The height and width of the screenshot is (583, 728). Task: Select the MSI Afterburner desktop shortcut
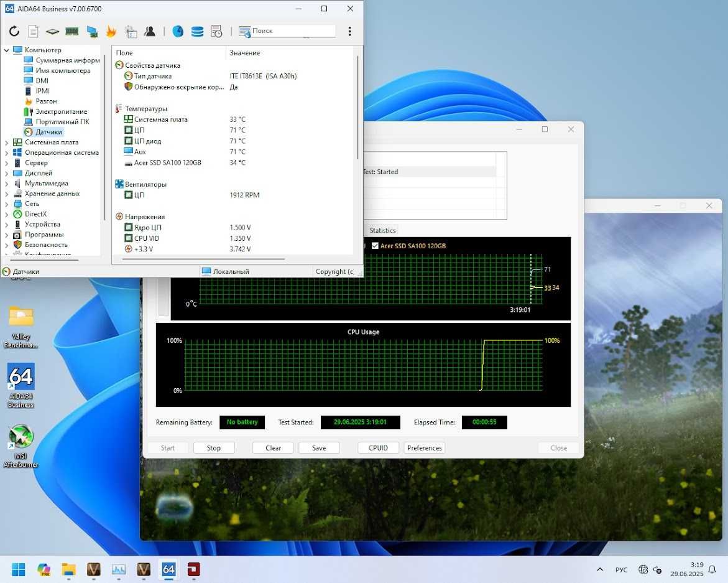[x=21, y=446]
